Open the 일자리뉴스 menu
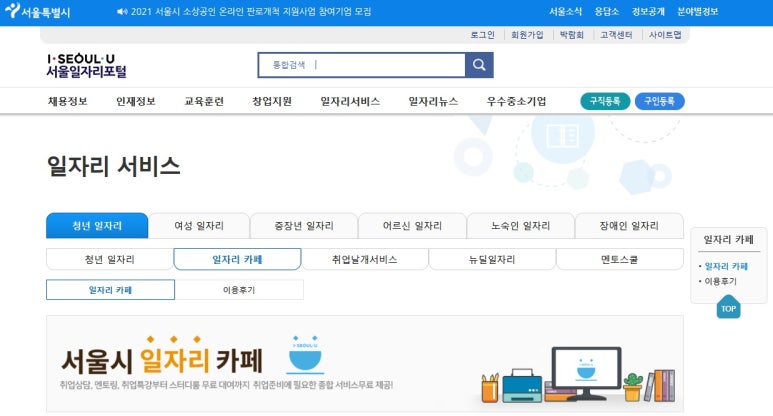Viewport: 773px width, 416px height. pos(433,101)
